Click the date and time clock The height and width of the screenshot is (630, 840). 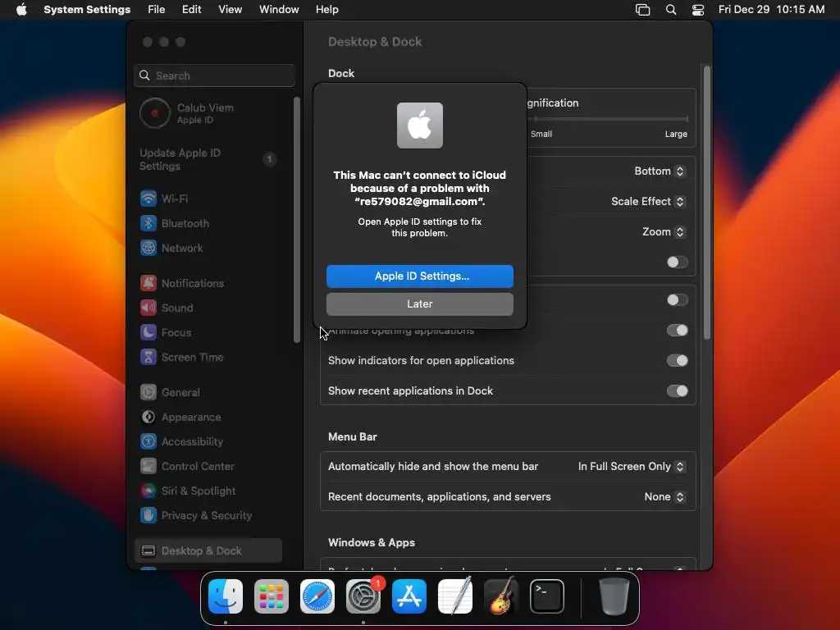(771, 10)
